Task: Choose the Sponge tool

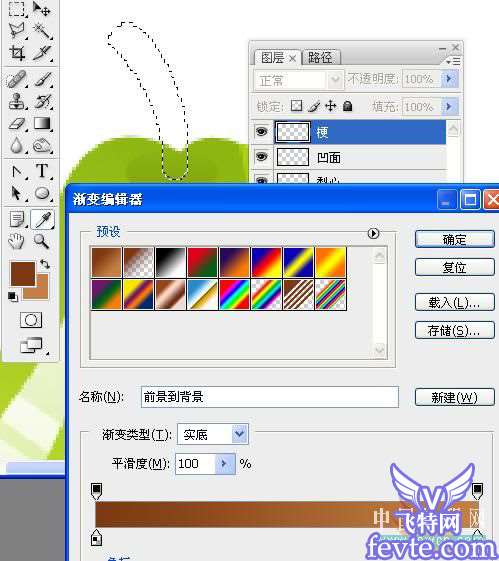Action: [43, 146]
